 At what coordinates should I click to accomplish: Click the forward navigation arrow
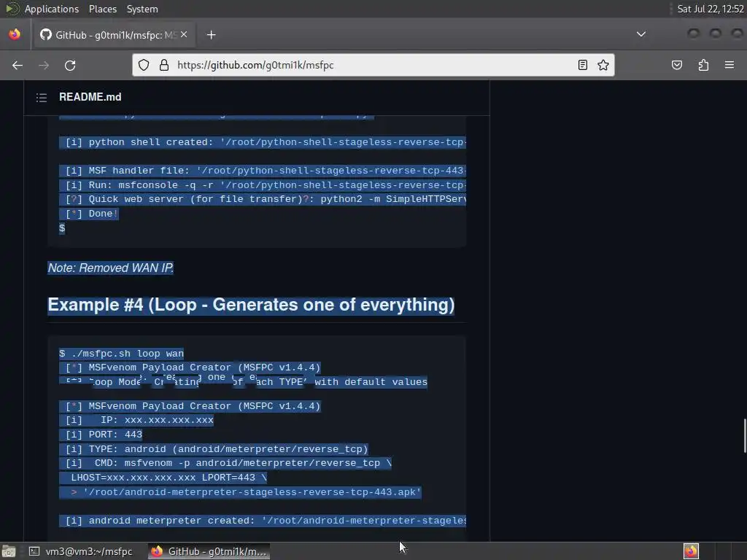pyautogui.click(x=44, y=65)
